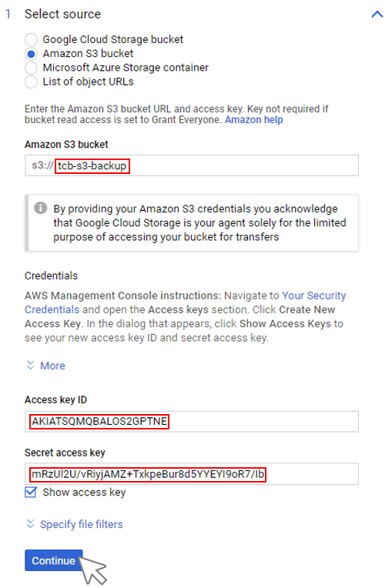The image size is (392, 588).
Task: Click the step 1 number indicator
Action: (x=8, y=15)
